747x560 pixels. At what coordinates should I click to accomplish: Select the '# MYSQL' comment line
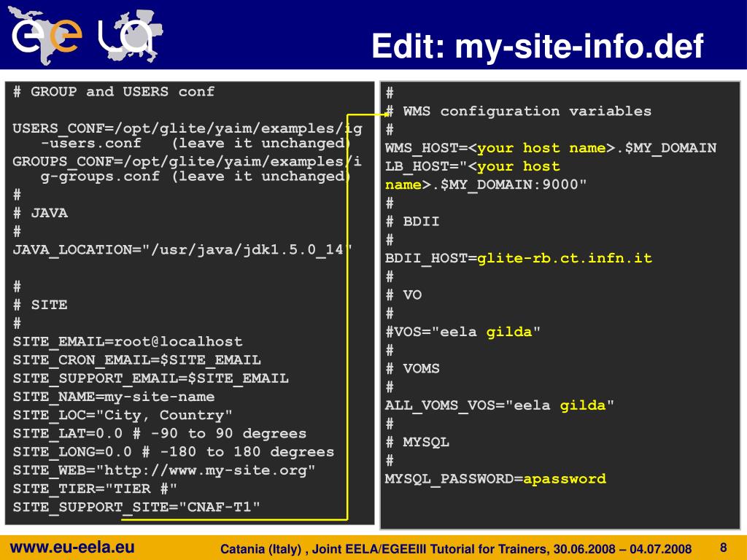pyautogui.click(x=417, y=443)
